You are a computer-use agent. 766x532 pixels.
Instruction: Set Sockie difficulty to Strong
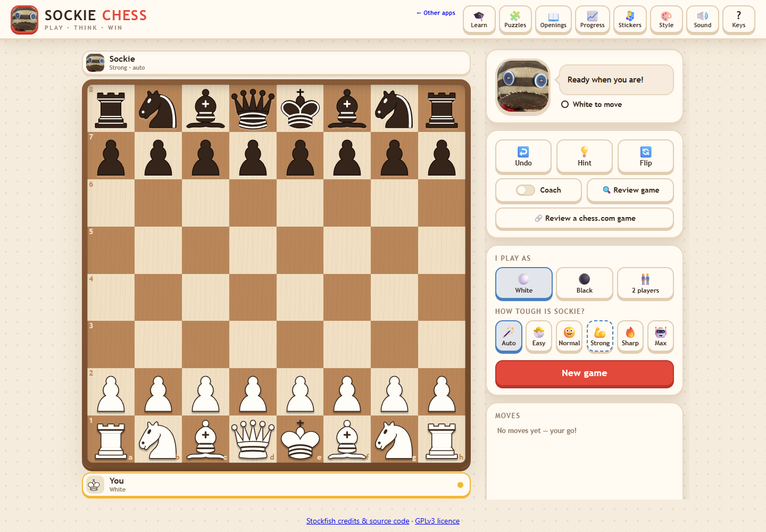click(x=600, y=336)
